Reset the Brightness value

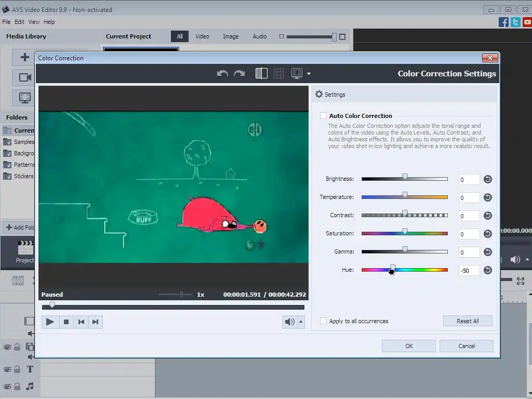point(487,179)
